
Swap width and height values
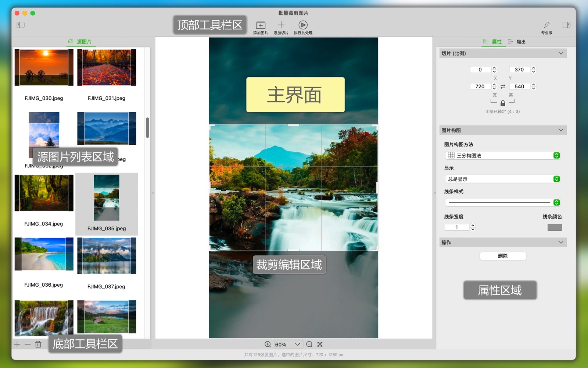point(503,86)
